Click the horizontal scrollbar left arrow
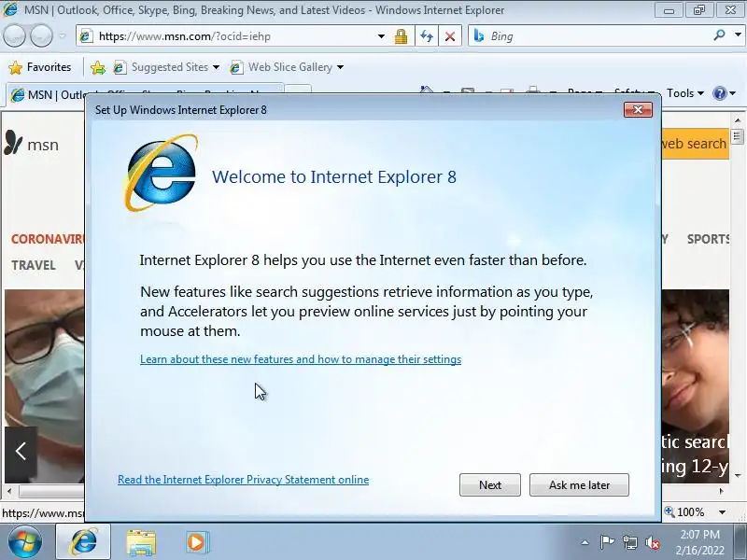 [x=8, y=491]
